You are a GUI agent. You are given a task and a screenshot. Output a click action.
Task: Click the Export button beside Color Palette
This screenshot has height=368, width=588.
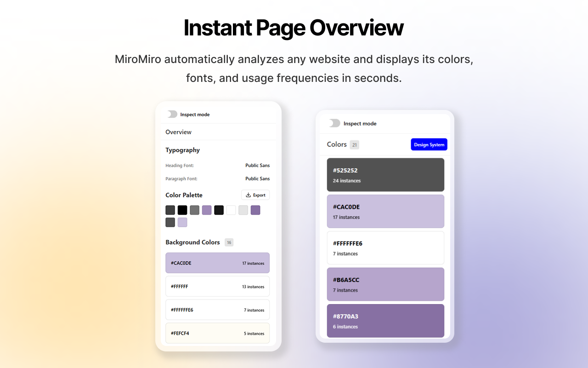[x=255, y=195]
